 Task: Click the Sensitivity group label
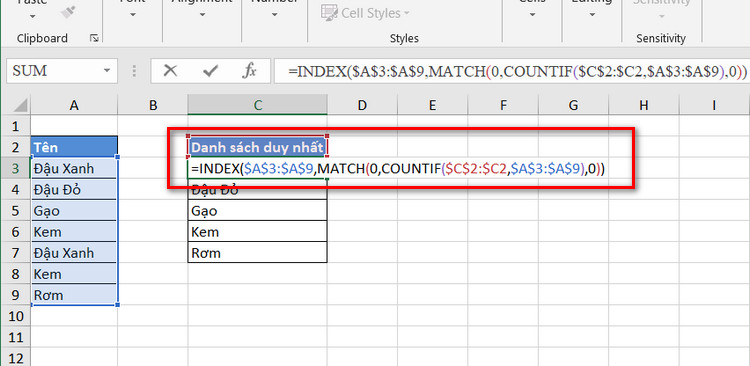661,38
